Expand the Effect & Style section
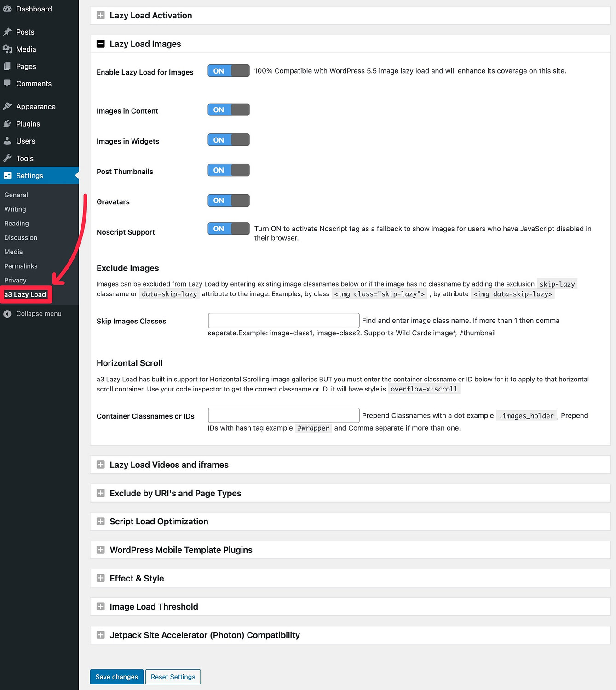This screenshot has height=690, width=616. [x=100, y=578]
